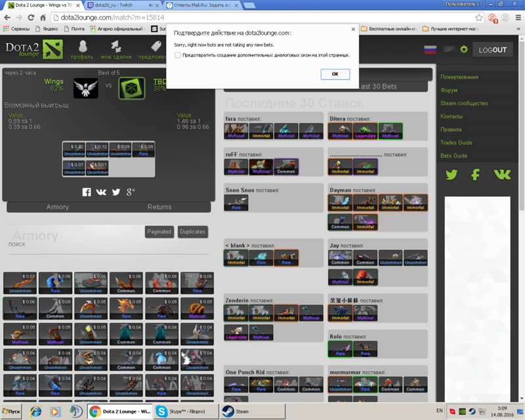The height and width of the screenshot is (420, 525).
Task: Click Ditera's Legendary bet item
Action: pos(366,131)
